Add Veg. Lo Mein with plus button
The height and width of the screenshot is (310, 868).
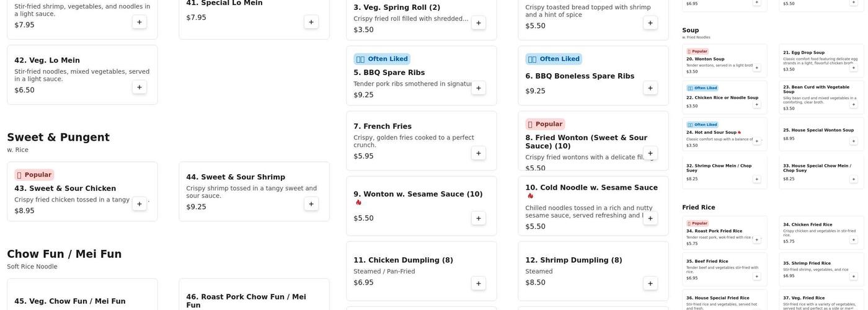139,87
